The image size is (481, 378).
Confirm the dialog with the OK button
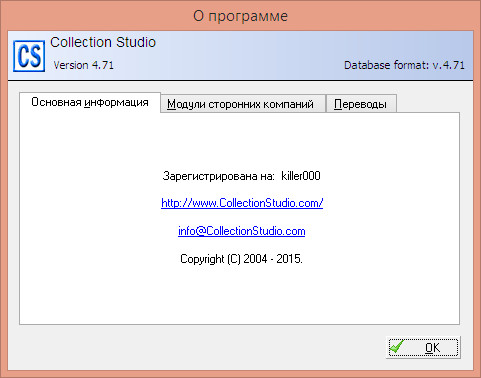coord(423,347)
